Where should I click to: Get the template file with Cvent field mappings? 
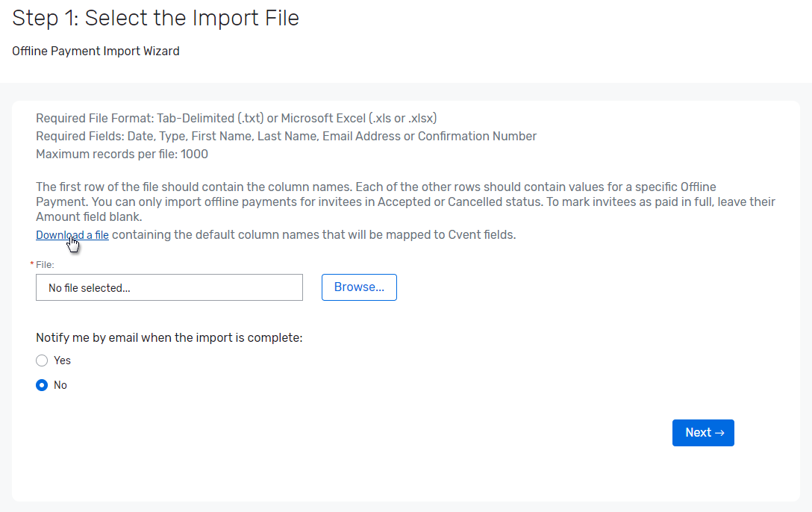(72, 234)
